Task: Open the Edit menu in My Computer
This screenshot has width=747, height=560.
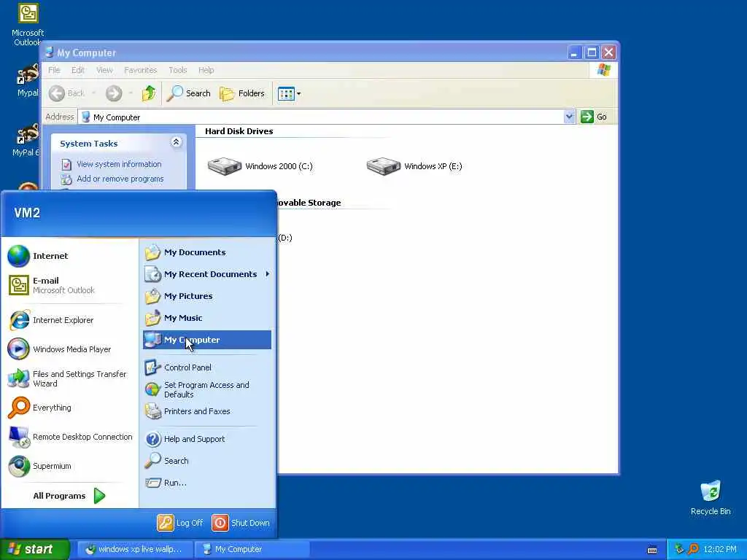Action: 77,70
